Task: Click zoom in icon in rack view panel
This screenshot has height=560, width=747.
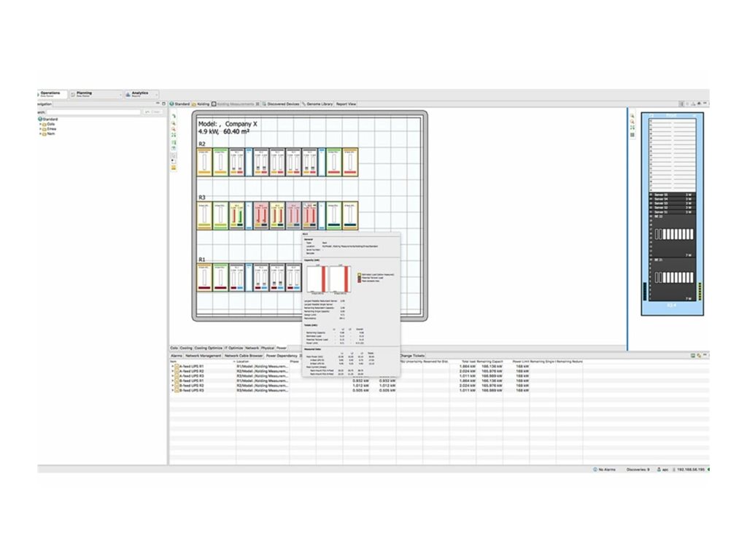Action: (632, 116)
